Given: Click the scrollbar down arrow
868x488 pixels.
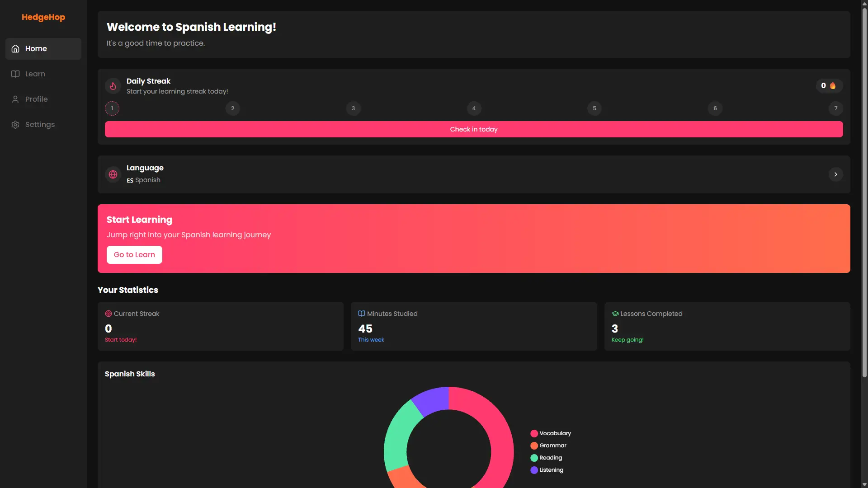Looking at the screenshot, I should (864, 484).
